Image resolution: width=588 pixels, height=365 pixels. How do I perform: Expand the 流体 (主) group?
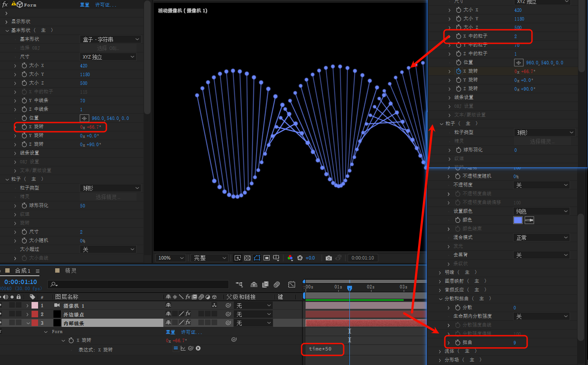(441, 351)
